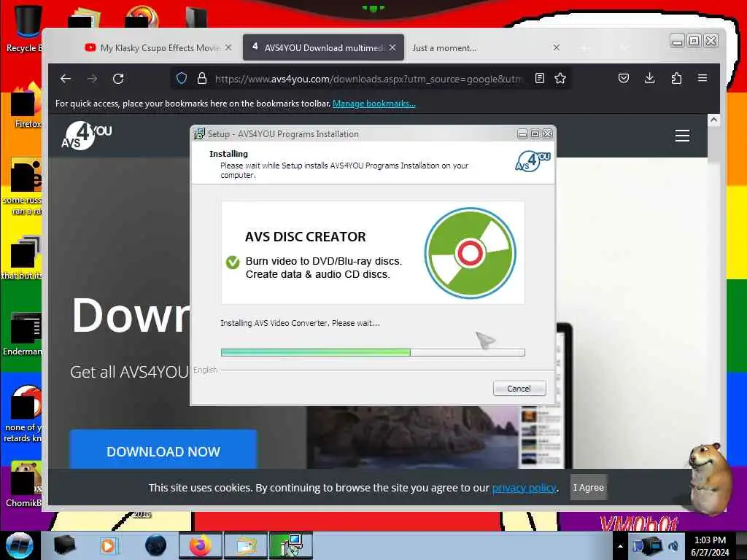Open the privacy policy link
This screenshot has height=560, width=747.
524,488
